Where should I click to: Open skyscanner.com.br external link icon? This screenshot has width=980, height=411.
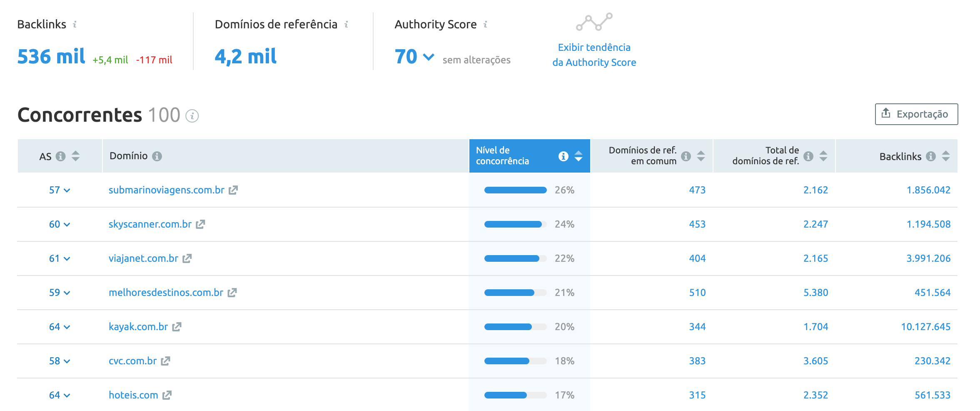click(x=200, y=224)
